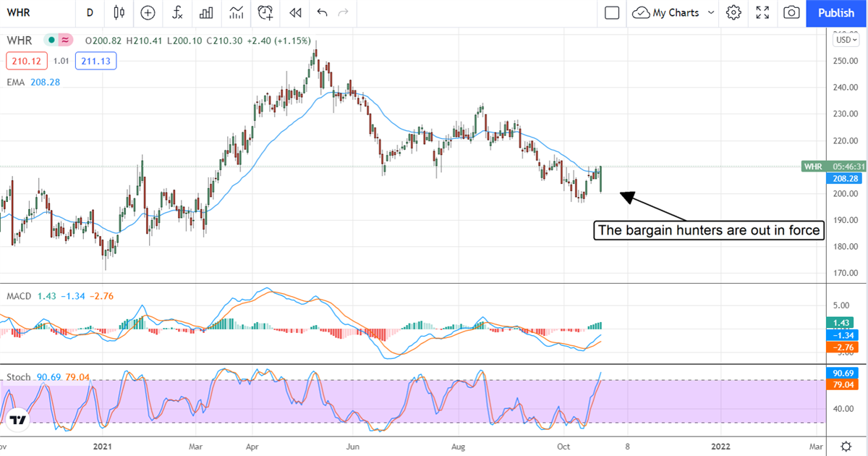The height and width of the screenshot is (456, 868).
Task: Click the Aug label on the time axis
Action: pos(458,446)
